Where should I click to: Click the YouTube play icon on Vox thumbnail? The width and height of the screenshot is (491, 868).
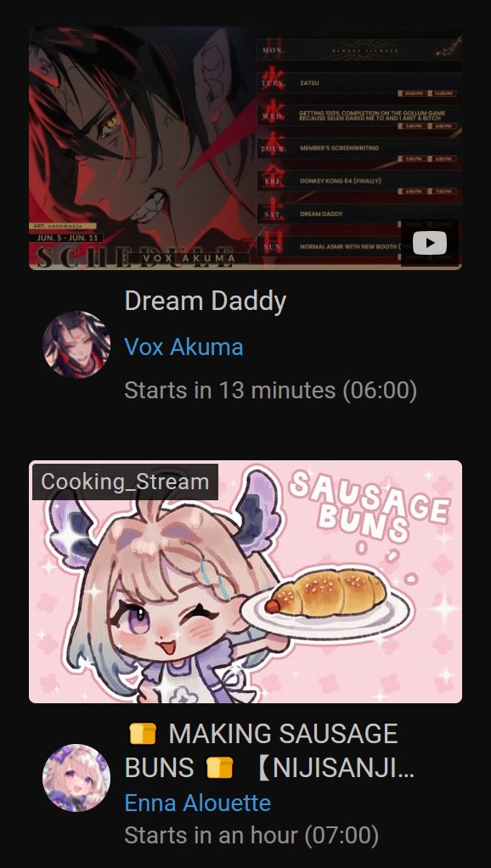[430, 243]
